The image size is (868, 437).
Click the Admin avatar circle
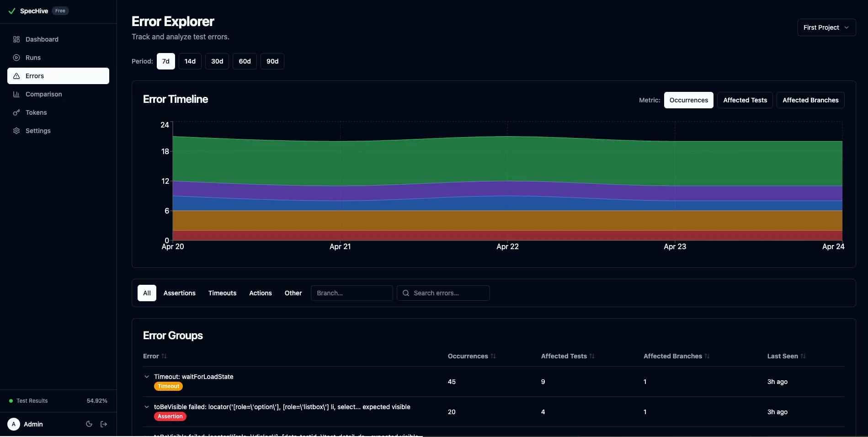point(14,424)
